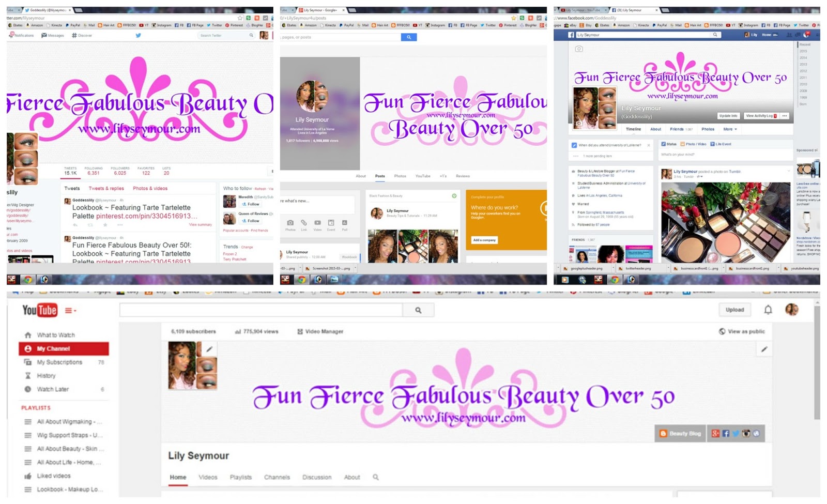Click the Facebook logo in the blue bar
Image resolution: width=827 pixels, height=504 pixels.
pos(571,35)
